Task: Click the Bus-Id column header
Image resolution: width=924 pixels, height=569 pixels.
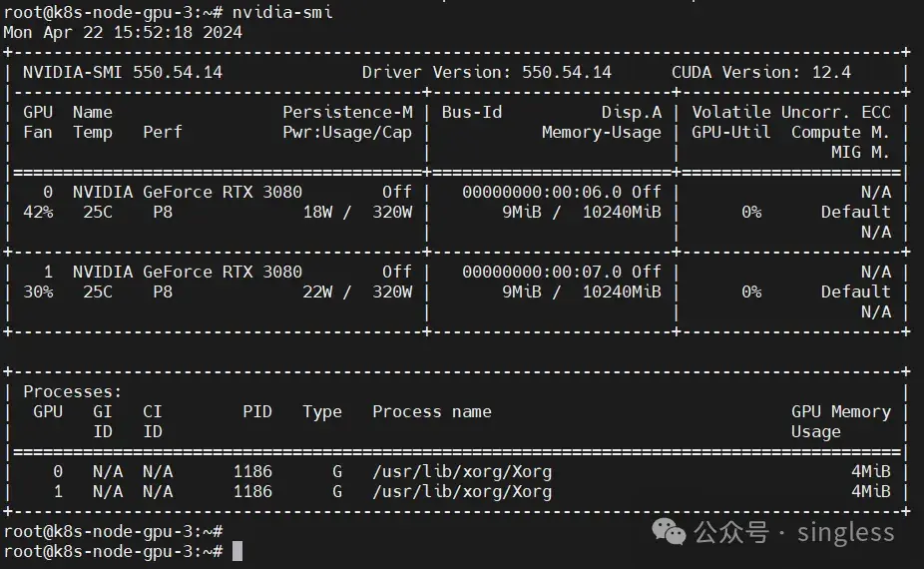Action: pos(472,112)
